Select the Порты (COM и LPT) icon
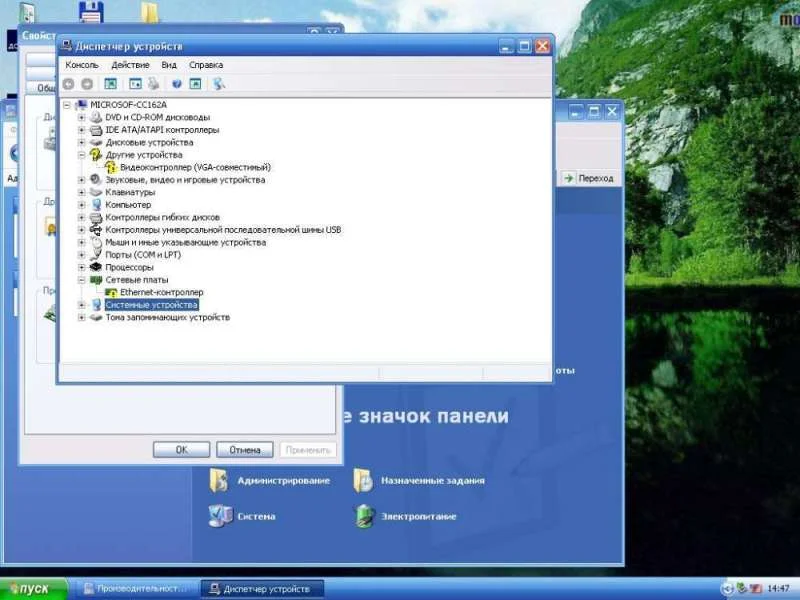 point(95,255)
